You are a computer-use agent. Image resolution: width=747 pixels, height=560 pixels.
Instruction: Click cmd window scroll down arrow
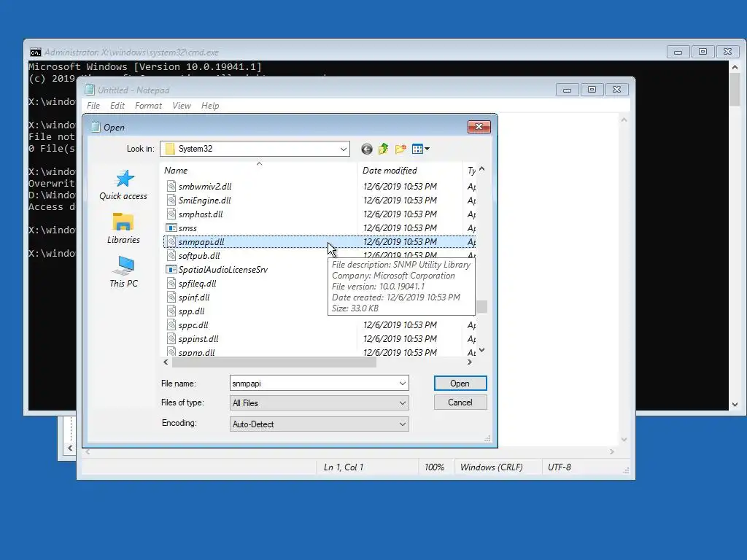pyautogui.click(x=735, y=404)
